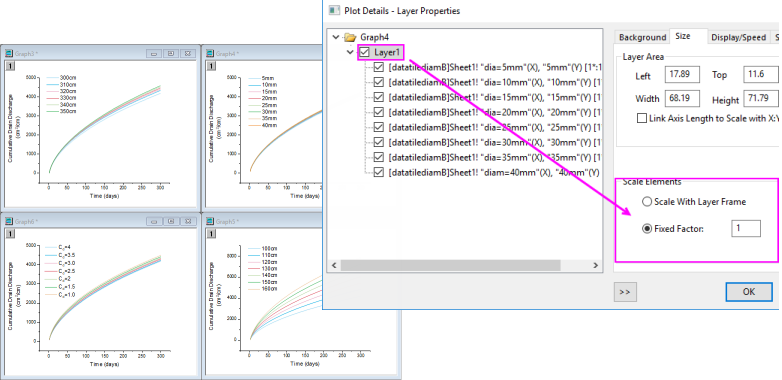Viewport: 782px width, 380px height.
Task: Click the >> expand panel button
Action: 625,292
